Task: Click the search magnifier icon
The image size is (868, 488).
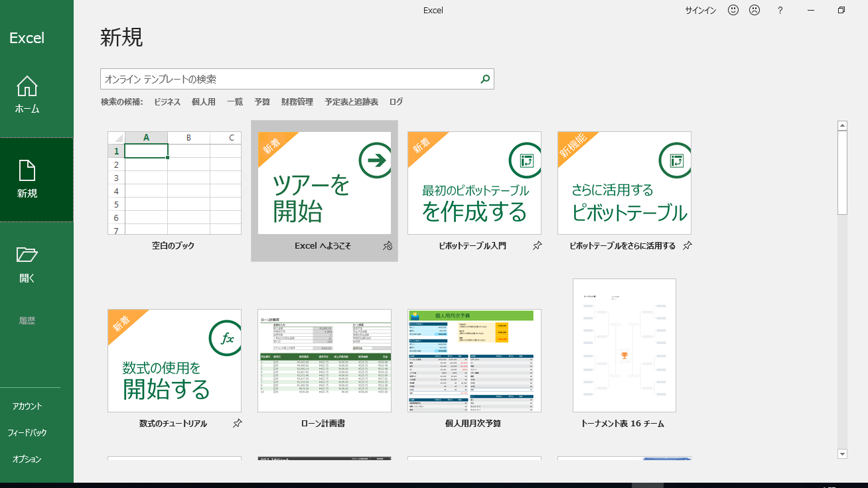Action: coord(485,79)
